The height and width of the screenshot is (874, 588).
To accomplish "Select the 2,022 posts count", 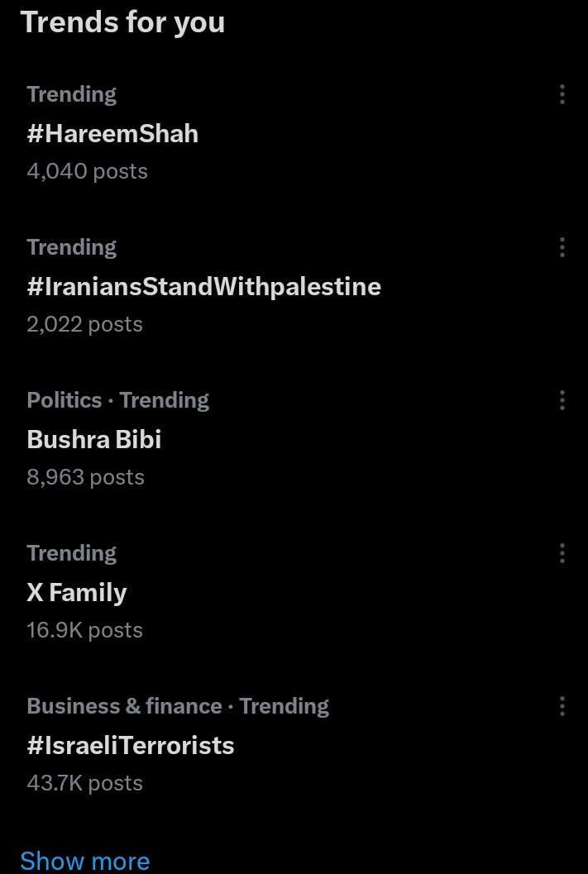I will pos(84,324).
